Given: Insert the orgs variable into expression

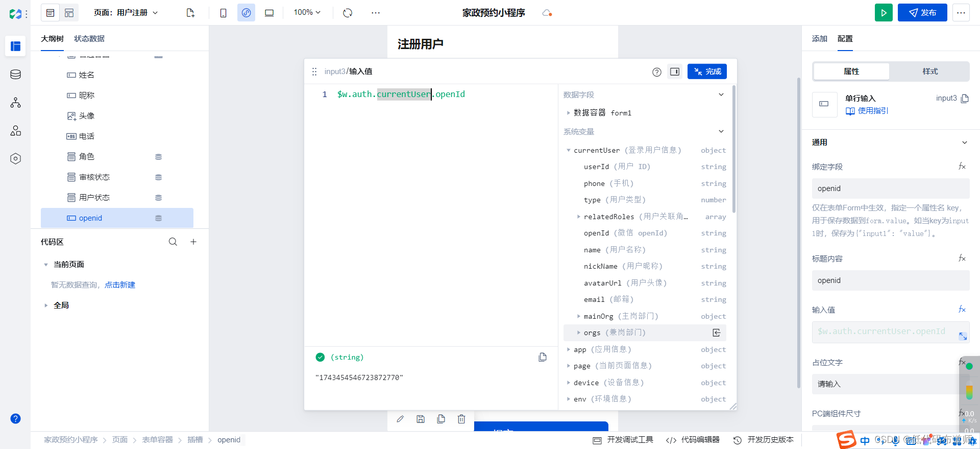Looking at the screenshot, I should pos(716,333).
